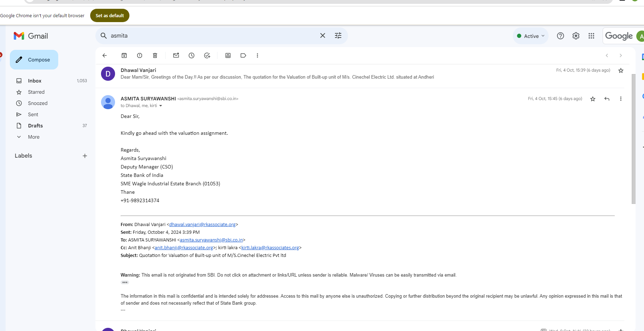
Task: Click the conversation vertical scrollbar
Action: [x=633, y=139]
